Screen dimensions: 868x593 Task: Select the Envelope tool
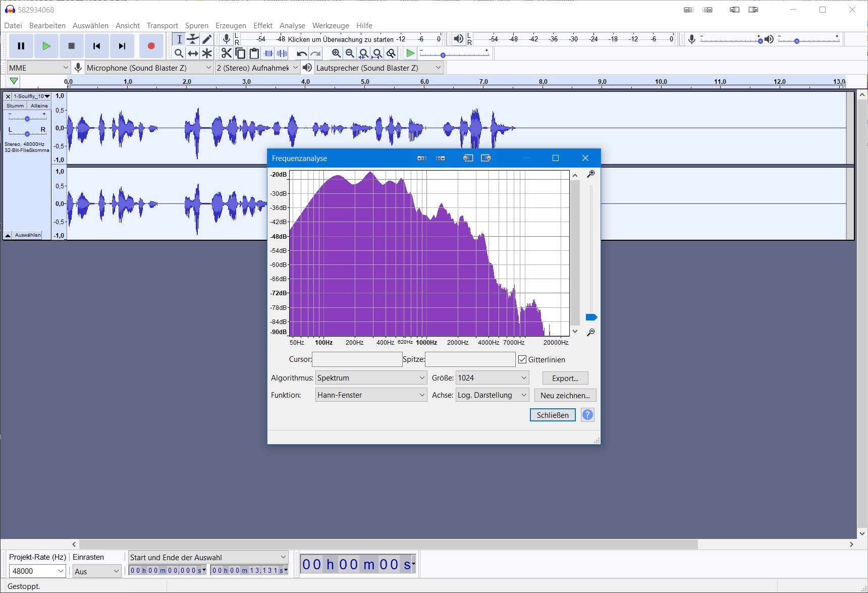[x=193, y=39]
